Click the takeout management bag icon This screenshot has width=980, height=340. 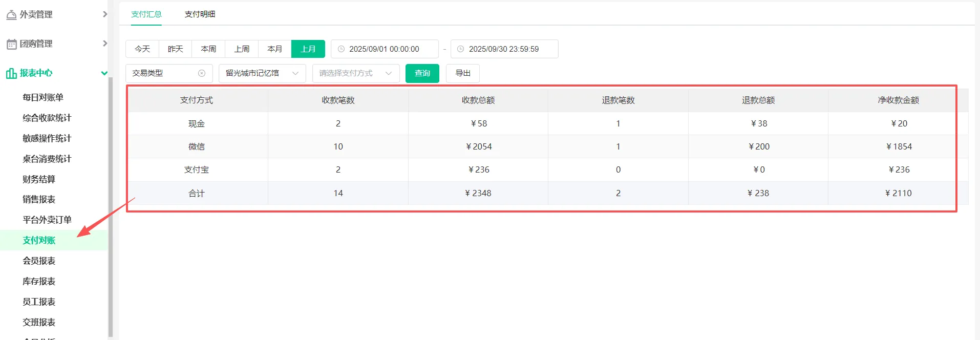coord(11,15)
